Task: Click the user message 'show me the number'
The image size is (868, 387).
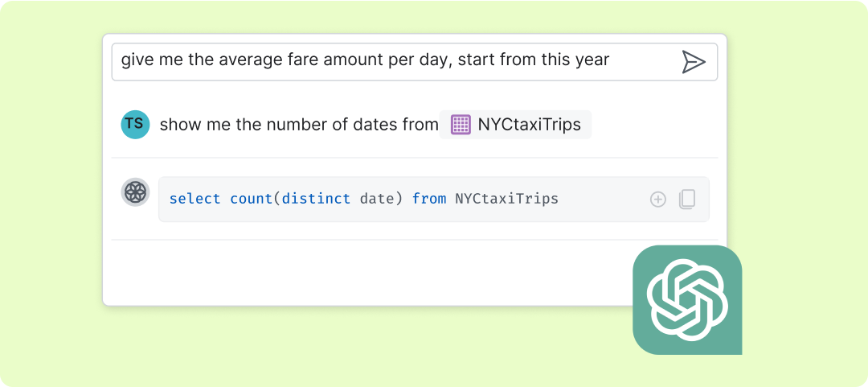Action: pyautogui.click(x=241, y=125)
